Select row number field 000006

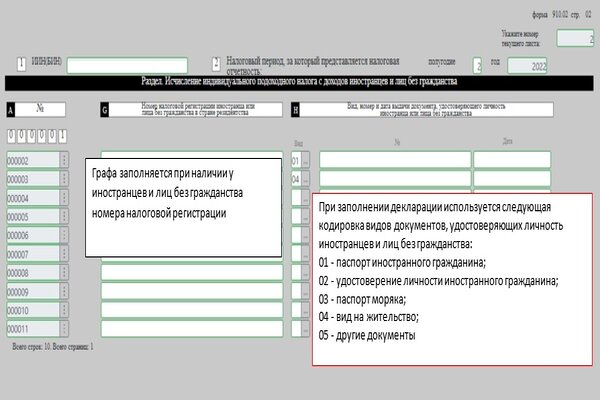31,235
